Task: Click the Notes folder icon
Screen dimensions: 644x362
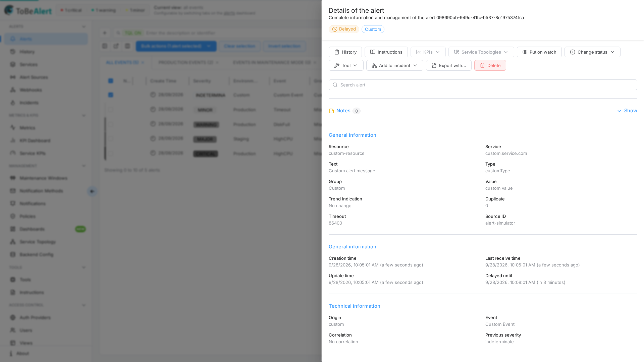Action: point(331,111)
